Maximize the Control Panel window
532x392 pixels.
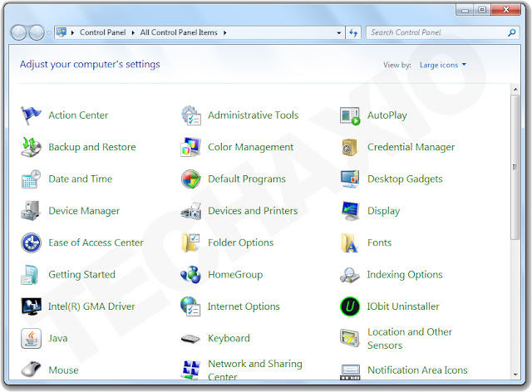[x=482, y=10]
